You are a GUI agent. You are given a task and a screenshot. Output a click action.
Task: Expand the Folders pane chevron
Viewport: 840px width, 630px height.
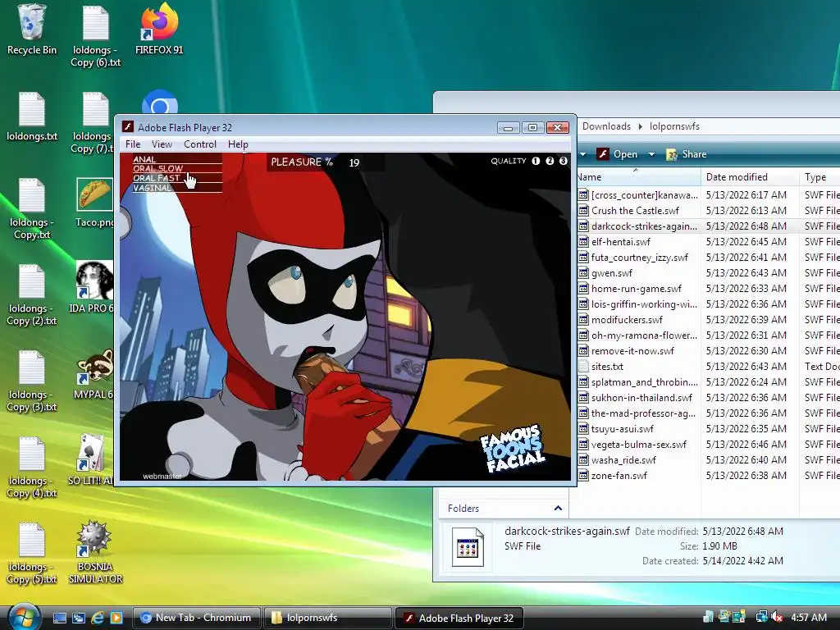[558, 508]
